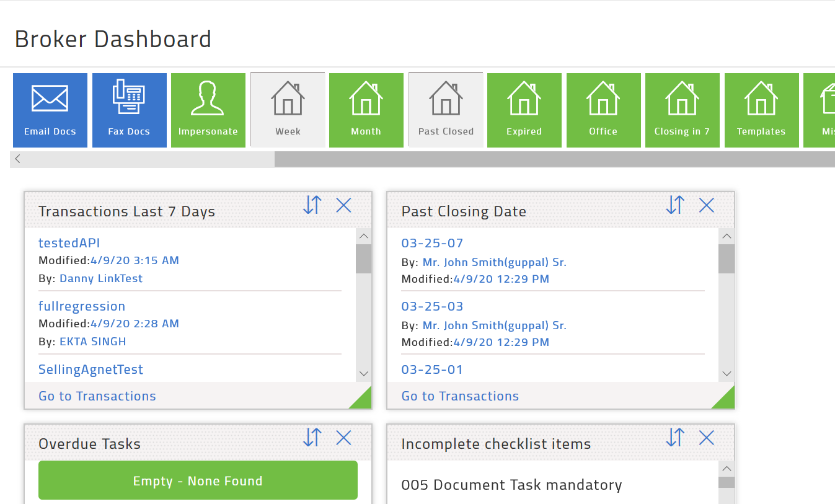Follow Go to Transactions under Transactions Last 7 Days

pyautogui.click(x=97, y=396)
